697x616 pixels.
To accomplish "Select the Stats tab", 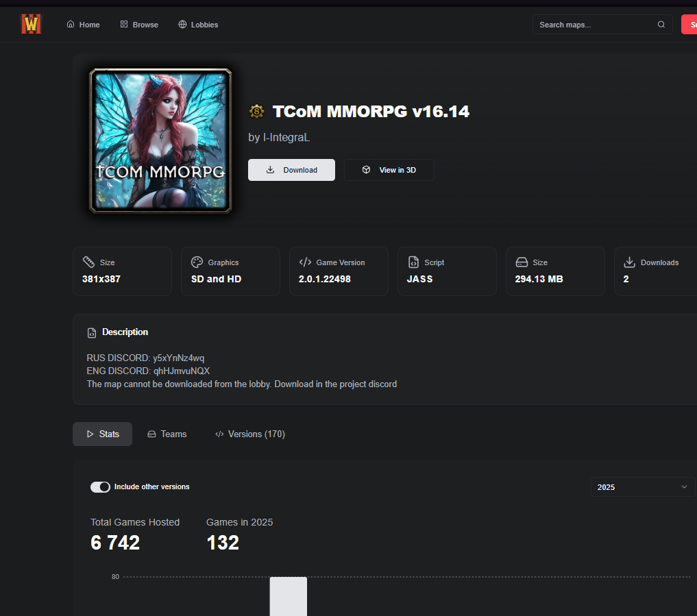I will [102, 434].
